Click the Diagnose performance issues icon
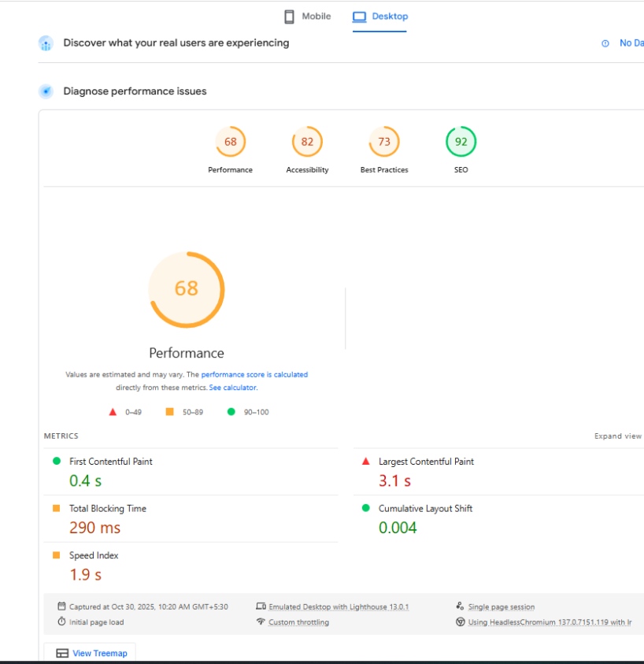The image size is (644, 664). (46, 91)
